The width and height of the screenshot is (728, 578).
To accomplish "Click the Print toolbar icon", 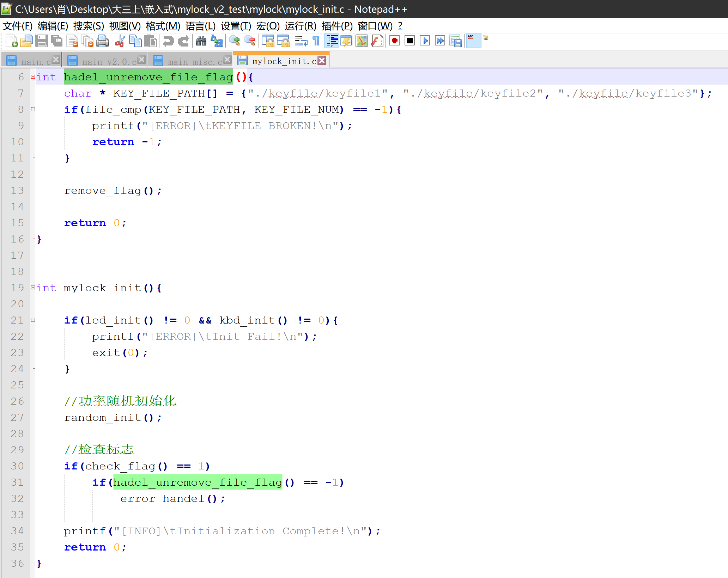I will (x=102, y=41).
